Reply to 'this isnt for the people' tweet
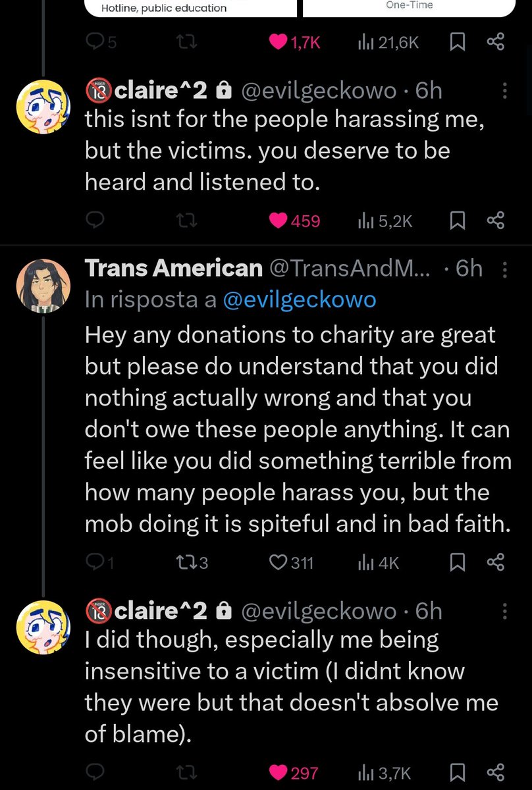The height and width of the screenshot is (790, 532). [96, 221]
